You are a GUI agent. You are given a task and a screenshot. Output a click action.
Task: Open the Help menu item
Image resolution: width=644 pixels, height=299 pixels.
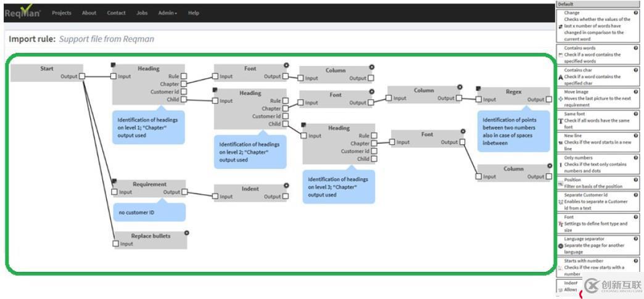(x=194, y=13)
